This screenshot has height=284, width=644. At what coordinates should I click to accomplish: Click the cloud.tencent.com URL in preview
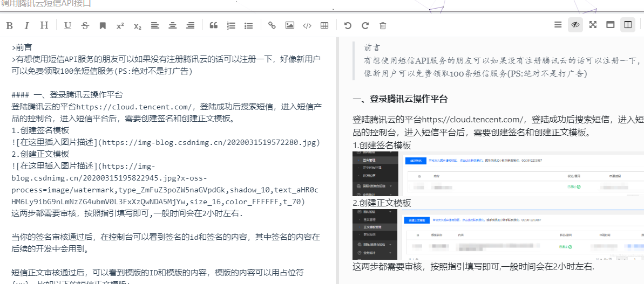473,120
